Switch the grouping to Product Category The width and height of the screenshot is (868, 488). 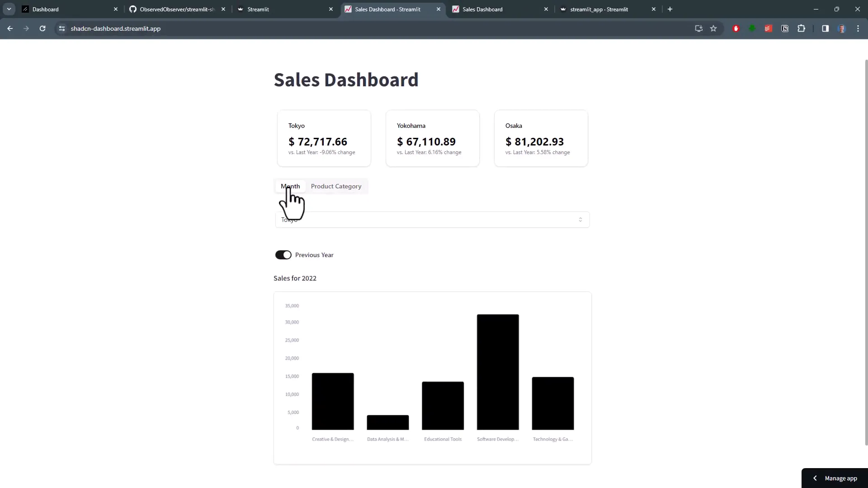(x=336, y=186)
